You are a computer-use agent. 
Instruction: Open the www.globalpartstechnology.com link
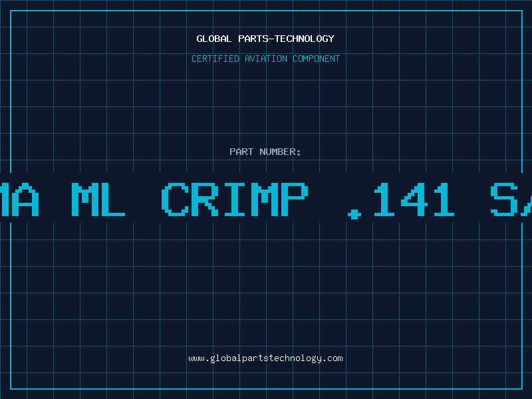(x=265, y=358)
